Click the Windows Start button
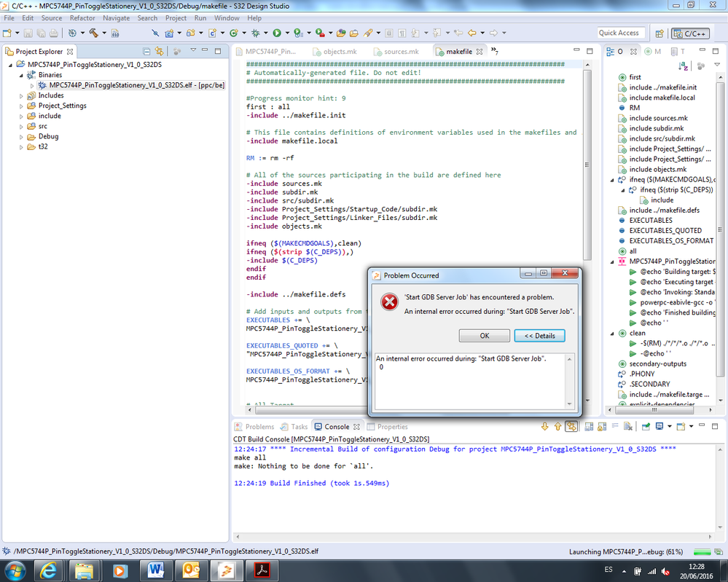The width and height of the screenshot is (728, 582). click(x=14, y=570)
